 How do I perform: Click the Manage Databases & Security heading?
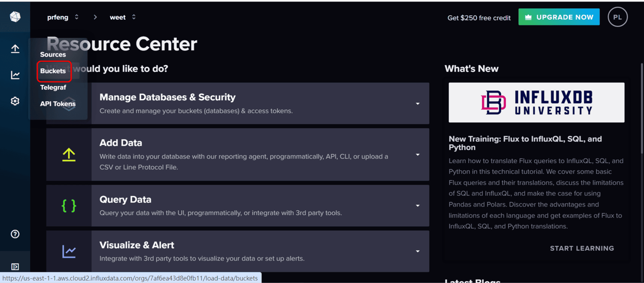coord(167,97)
